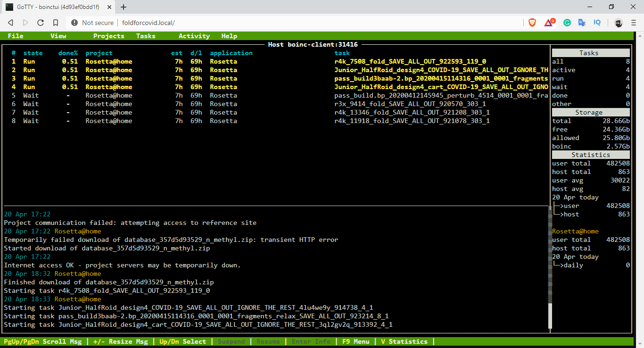Open the Brave Rewards triangle icon
Viewport: 644px width, 348px height.
[x=550, y=22]
